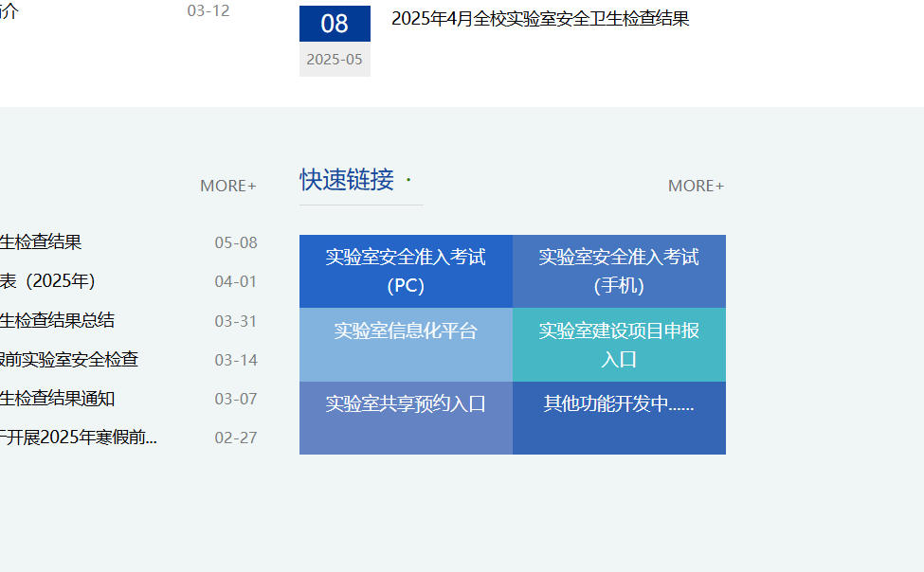
Task: Open the 生检查结果总结 list entry
Action: coord(57,321)
